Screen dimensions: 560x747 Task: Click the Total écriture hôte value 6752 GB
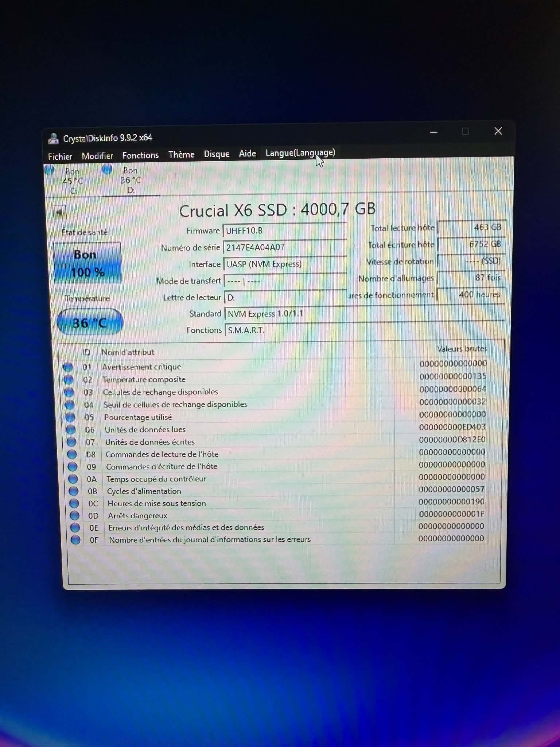[471, 244]
